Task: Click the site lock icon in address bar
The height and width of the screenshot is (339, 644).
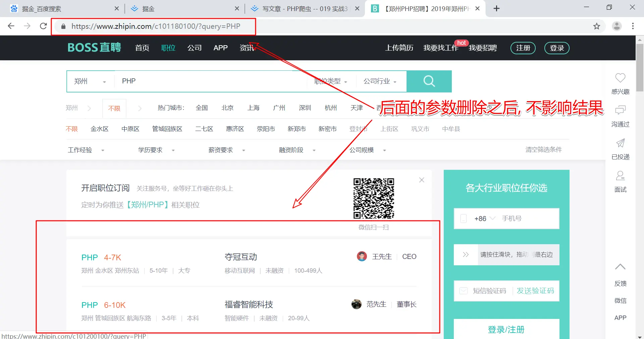Action: point(63,26)
